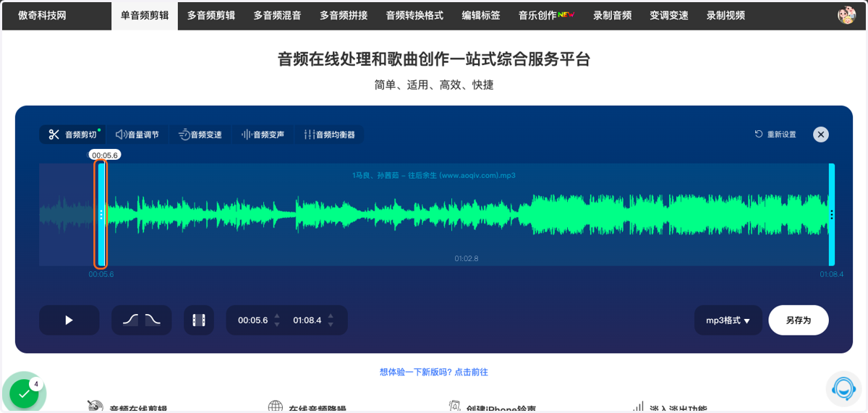The height and width of the screenshot is (413, 868).
Task: Open the customer service headset chat icon
Action: (x=843, y=388)
